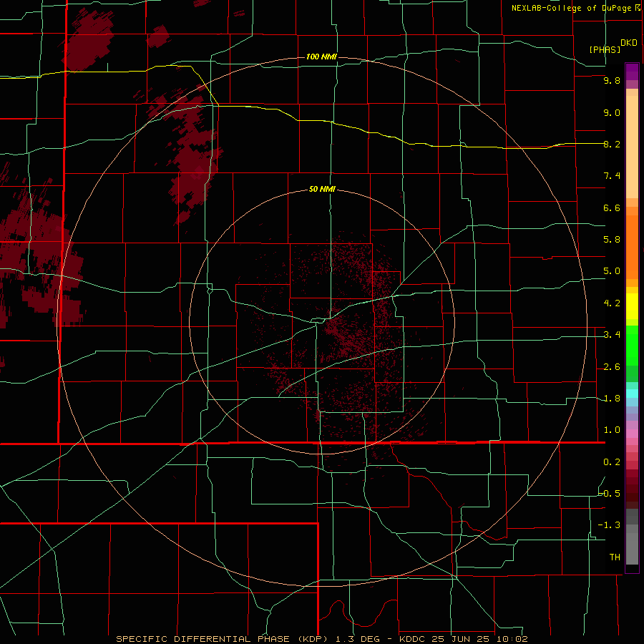Click the -1.3 scale value
This screenshot has height=644, width=644.
pyautogui.click(x=610, y=525)
